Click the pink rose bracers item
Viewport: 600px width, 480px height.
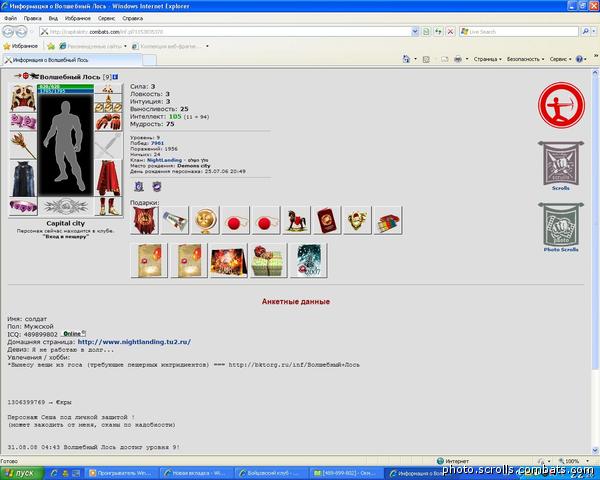click(x=23, y=122)
